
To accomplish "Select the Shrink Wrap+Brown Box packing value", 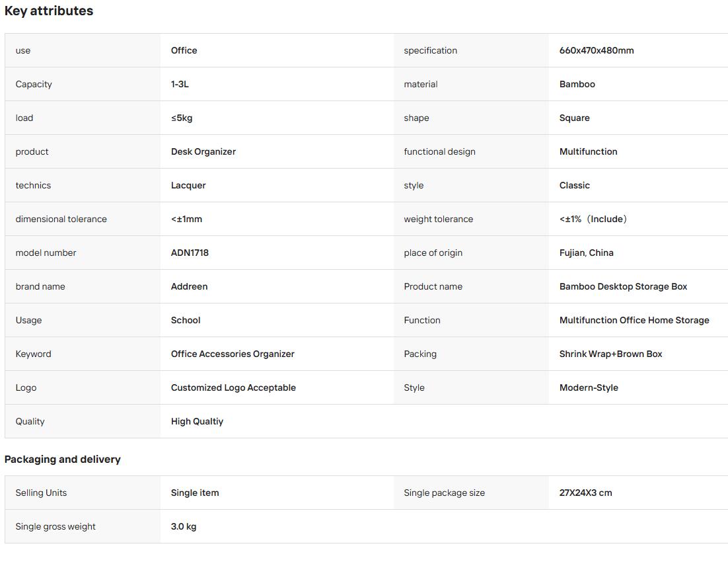I will pyautogui.click(x=610, y=354).
